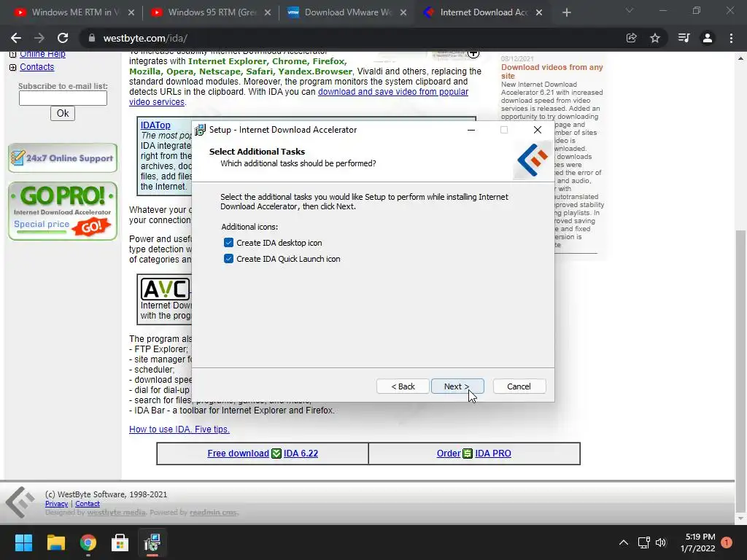747x560 pixels.
Task: Open the Privacy footer link
Action: [x=57, y=504]
